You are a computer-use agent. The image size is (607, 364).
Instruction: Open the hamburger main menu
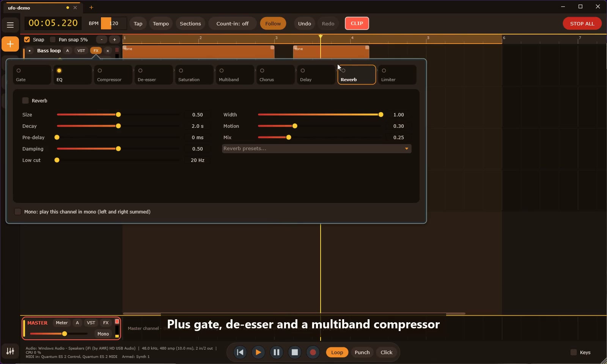click(10, 25)
